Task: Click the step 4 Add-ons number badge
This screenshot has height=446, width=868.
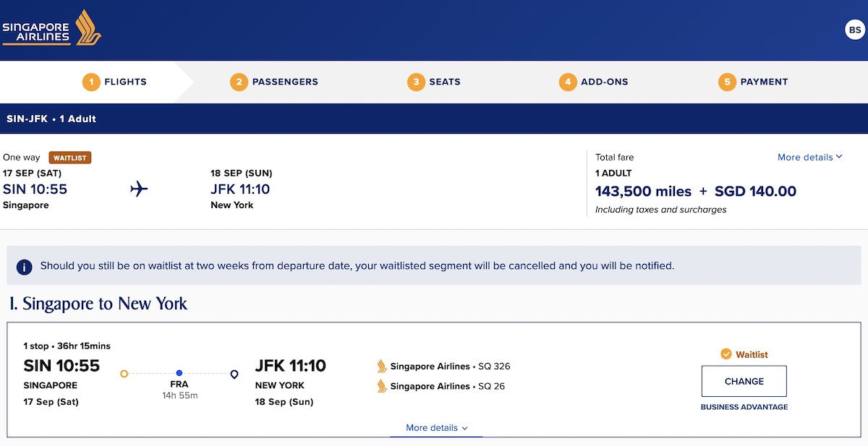Action: [568, 82]
